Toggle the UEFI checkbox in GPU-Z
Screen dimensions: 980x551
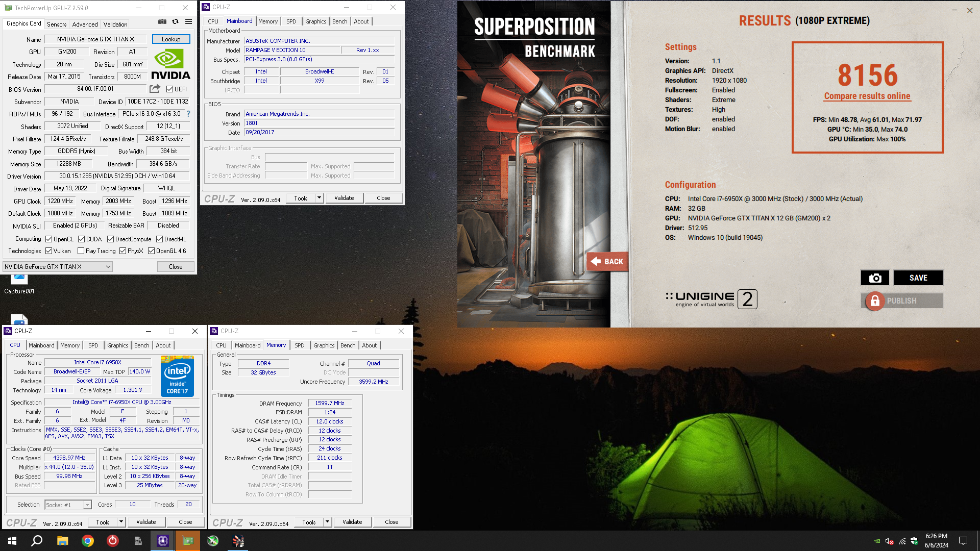[169, 89]
